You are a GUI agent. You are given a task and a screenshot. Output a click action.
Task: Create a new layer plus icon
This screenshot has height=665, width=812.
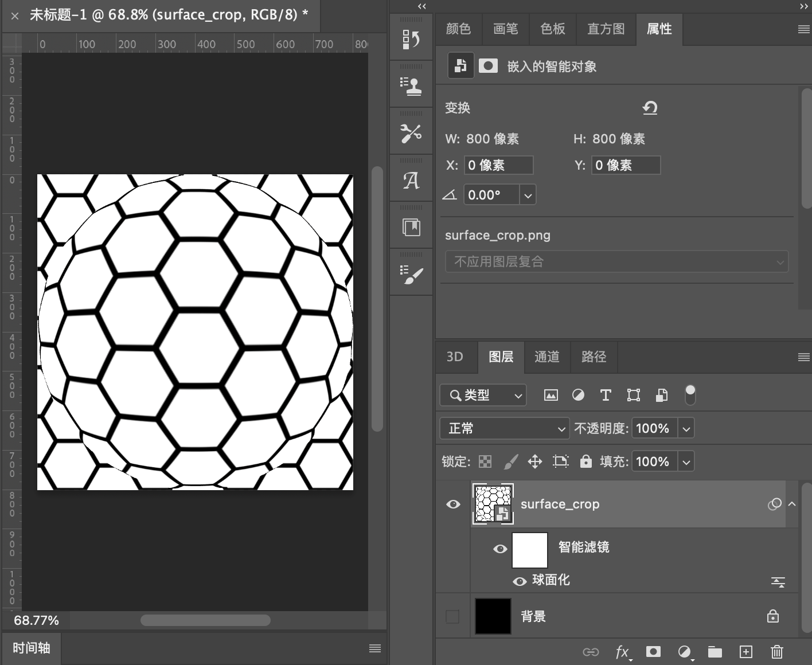(x=745, y=652)
